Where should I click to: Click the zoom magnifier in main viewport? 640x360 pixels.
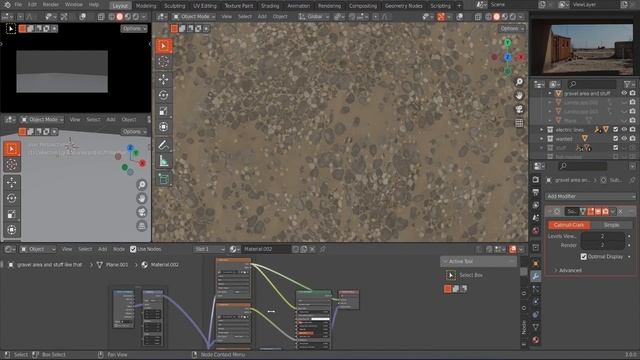[519, 82]
